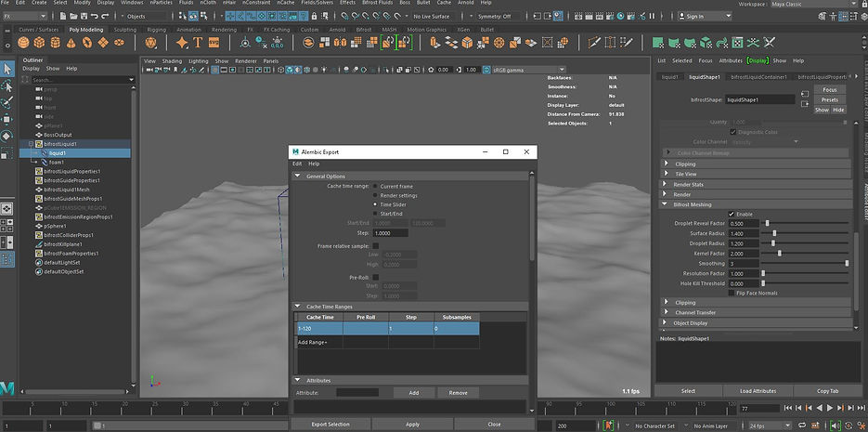Image resolution: width=868 pixels, height=432 pixels.
Task: Enable Frame relative sample checkbox
Action: point(376,245)
